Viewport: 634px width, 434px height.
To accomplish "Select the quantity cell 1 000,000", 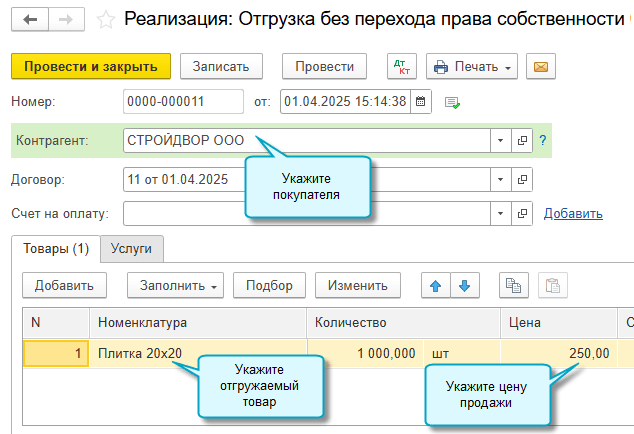I will (x=366, y=354).
